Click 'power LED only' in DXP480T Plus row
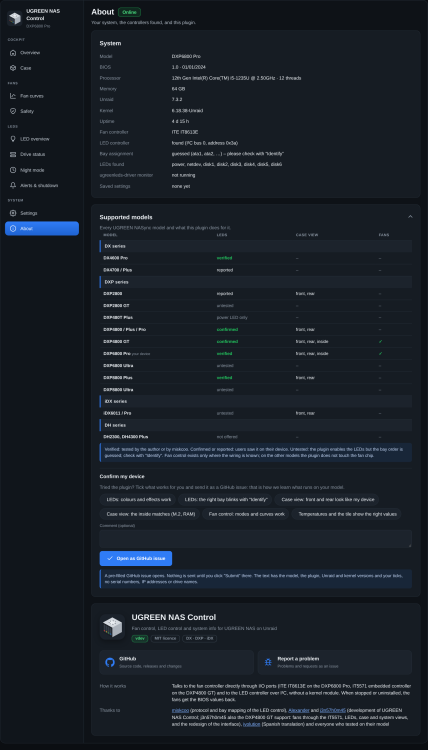428x750 pixels. tap(232, 318)
